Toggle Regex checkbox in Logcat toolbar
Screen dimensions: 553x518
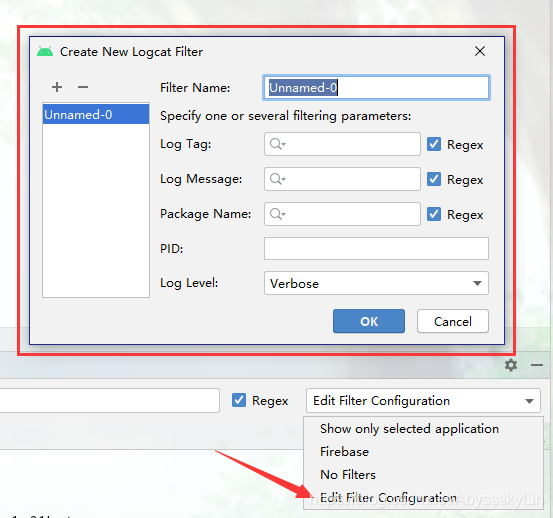(239, 400)
